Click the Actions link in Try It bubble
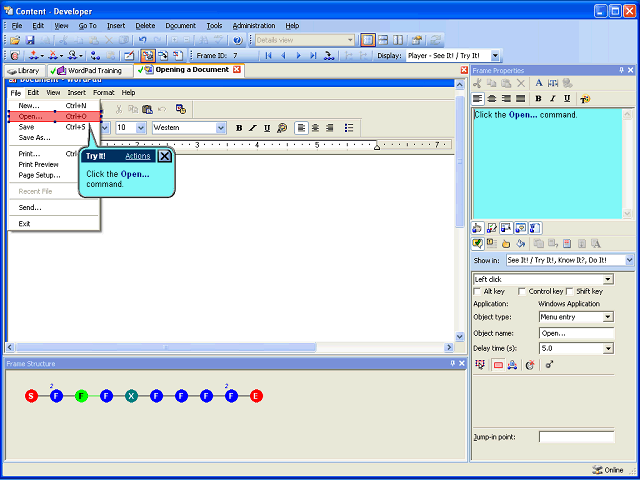The image size is (640, 480). [138, 156]
